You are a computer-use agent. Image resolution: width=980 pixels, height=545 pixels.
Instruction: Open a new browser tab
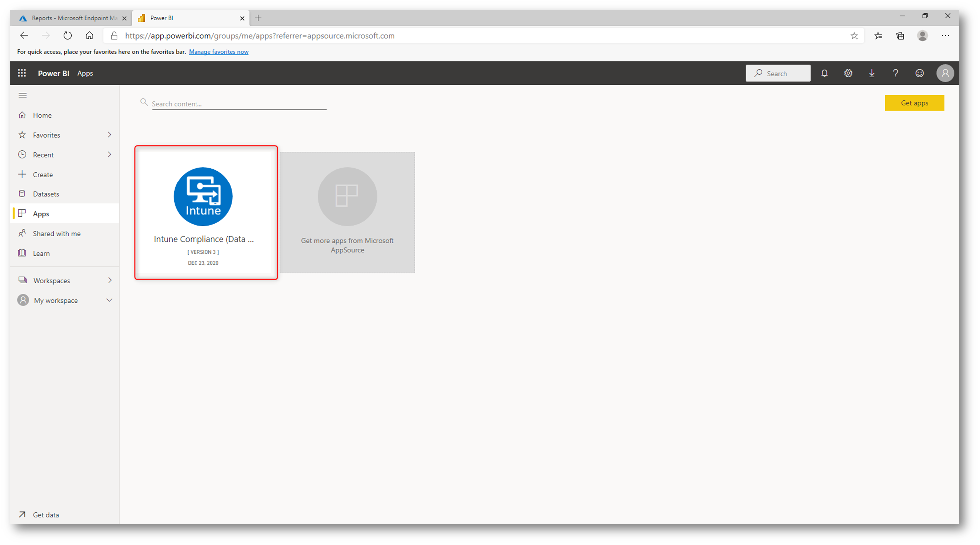pos(258,18)
